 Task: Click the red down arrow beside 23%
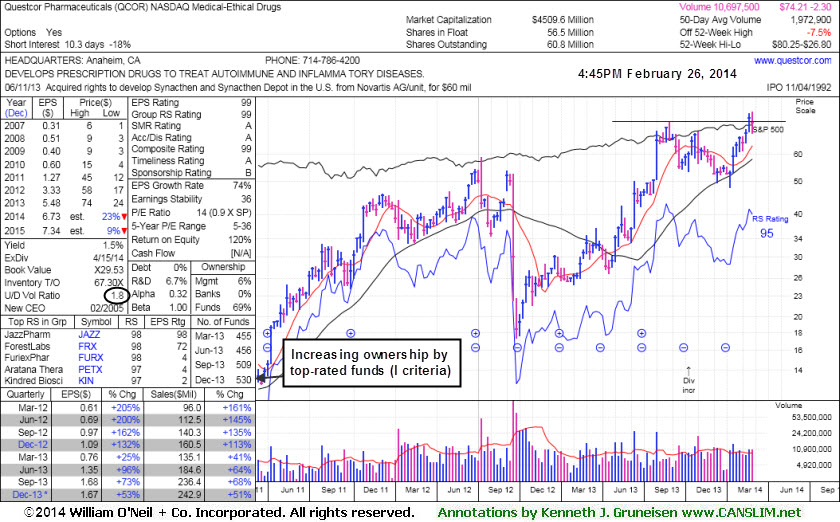pyautogui.click(x=124, y=217)
